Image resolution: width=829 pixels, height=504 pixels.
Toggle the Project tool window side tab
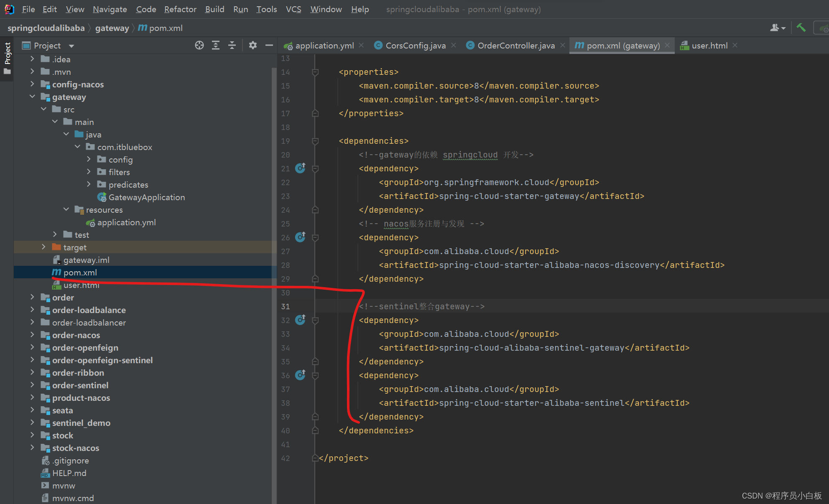(7, 59)
